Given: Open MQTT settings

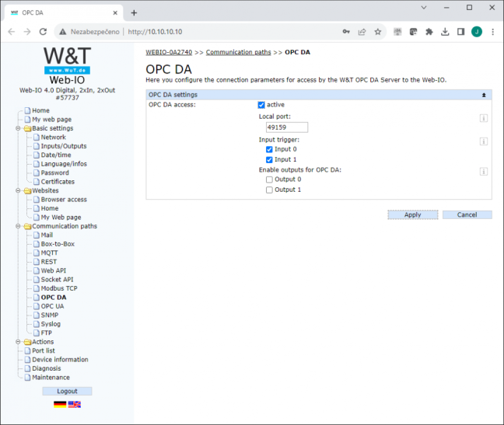Looking at the screenshot, I should (50, 253).
